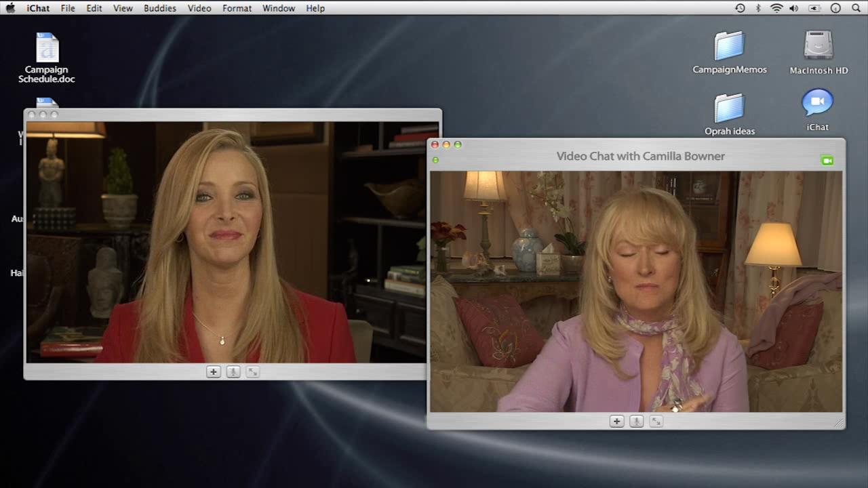This screenshot has width=868, height=488.
Task: Select the Oprah ideas folder
Action: click(730, 114)
